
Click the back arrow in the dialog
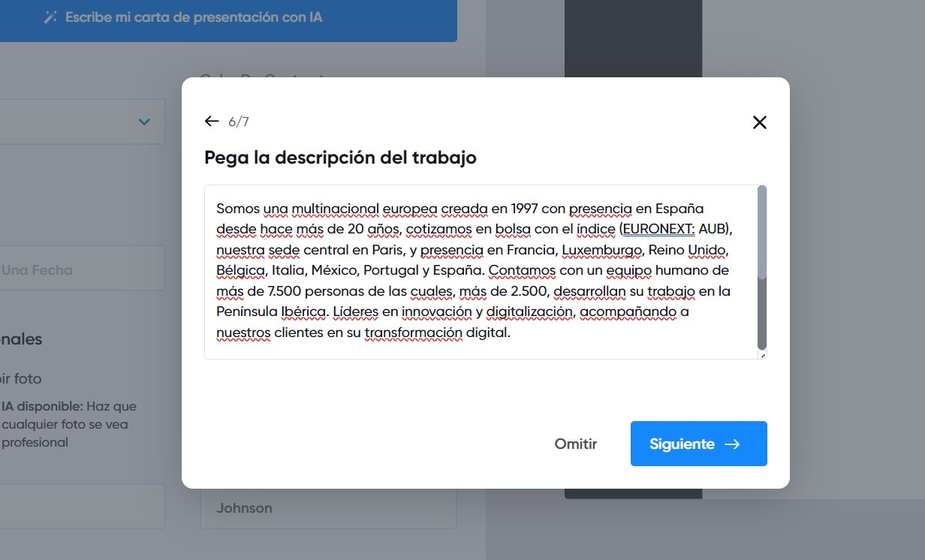click(212, 120)
